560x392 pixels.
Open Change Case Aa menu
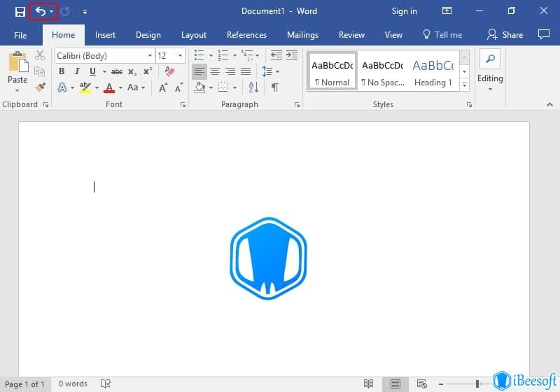click(136, 87)
